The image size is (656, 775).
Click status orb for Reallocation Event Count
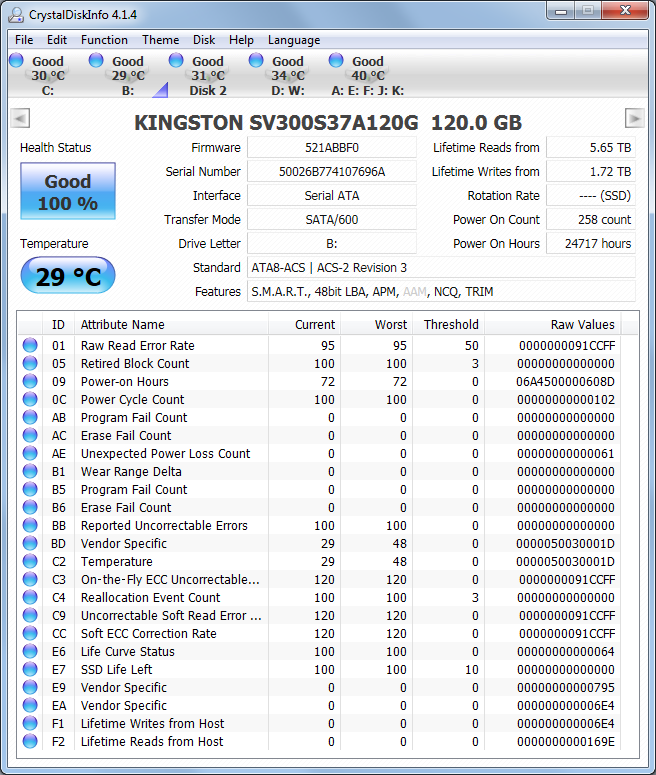pos(30,597)
